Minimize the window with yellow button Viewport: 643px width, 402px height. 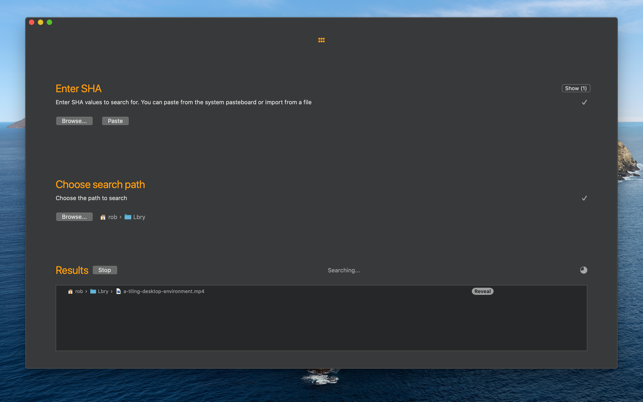(x=41, y=22)
